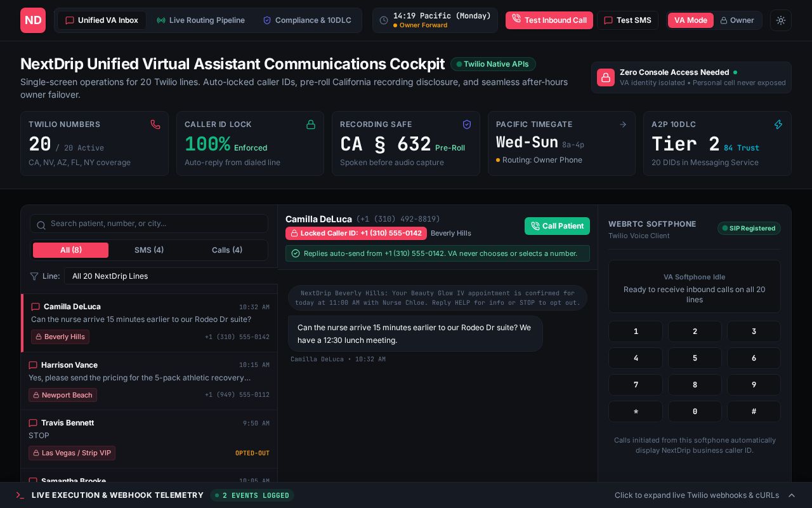Image resolution: width=812 pixels, height=508 pixels.
Task: Click the SIP Registered status badge
Action: coord(749,228)
